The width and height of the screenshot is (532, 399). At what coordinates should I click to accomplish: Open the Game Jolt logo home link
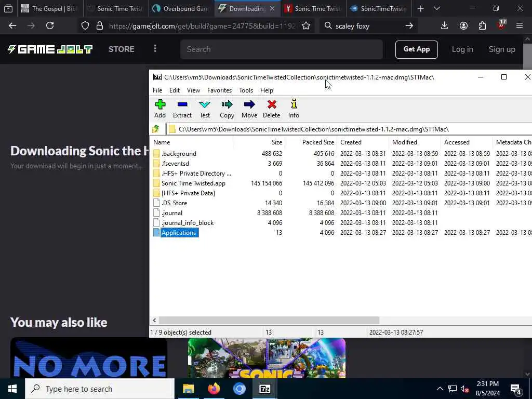point(50,49)
